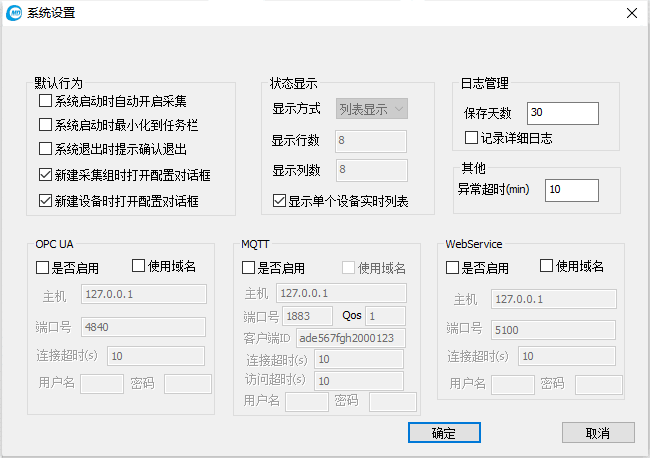This screenshot has width=650, height=458.
Task: Enable 系统启动时自动开启采集 checkbox
Action: pos(45,101)
